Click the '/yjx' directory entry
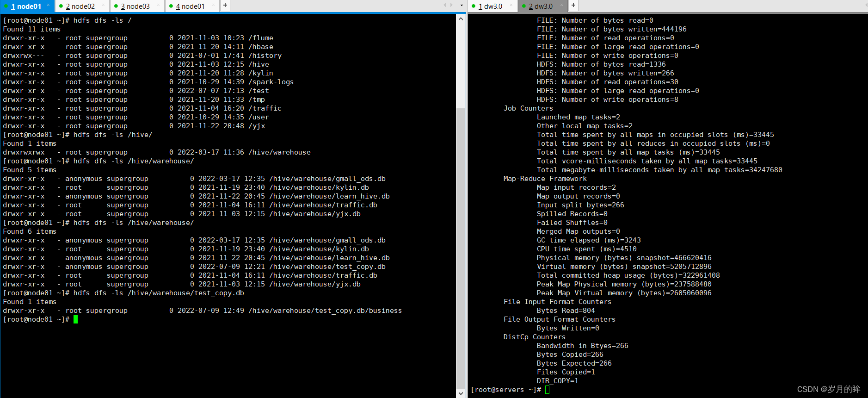Viewport: 868px width, 398px height. (x=257, y=126)
